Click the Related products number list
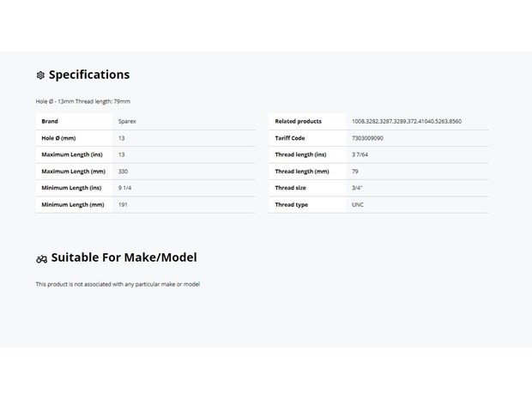The image size is (532, 399). tap(407, 121)
